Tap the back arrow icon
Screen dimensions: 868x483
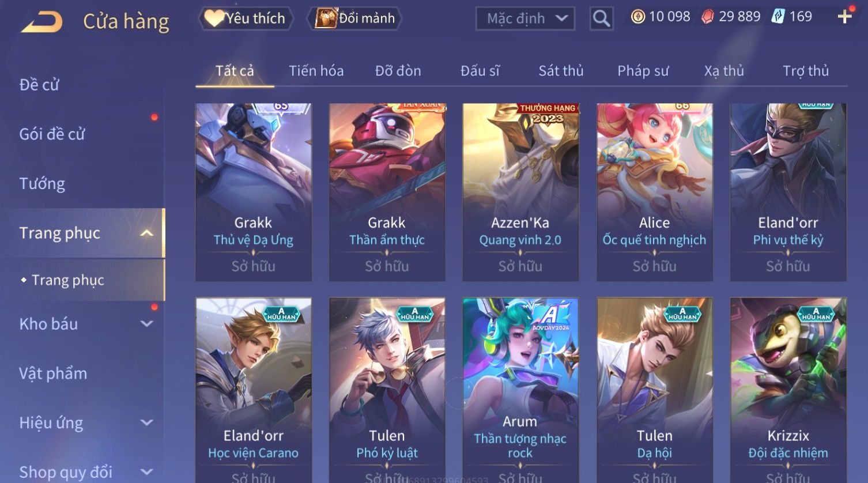(42, 22)
